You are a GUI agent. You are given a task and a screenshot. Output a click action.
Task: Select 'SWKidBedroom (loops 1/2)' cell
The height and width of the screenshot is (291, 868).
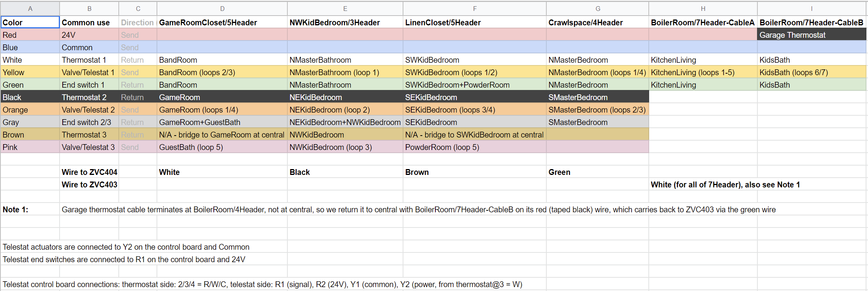point(474,72)
